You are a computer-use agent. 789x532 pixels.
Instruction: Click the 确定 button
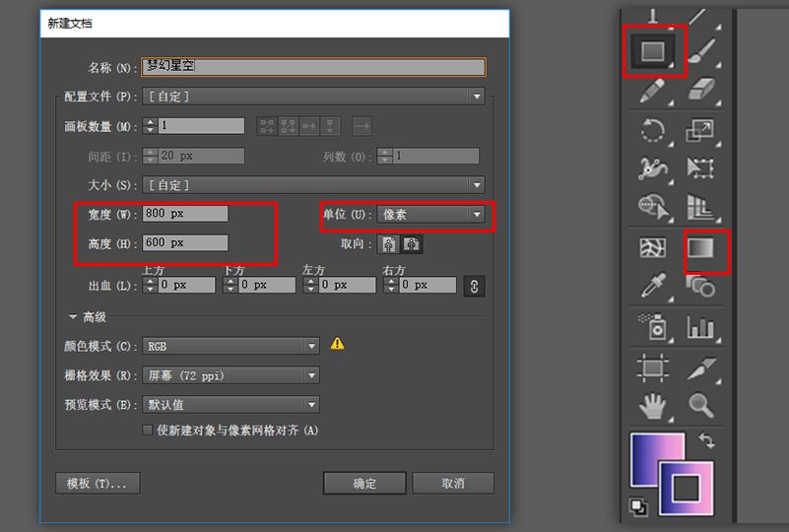364,483
